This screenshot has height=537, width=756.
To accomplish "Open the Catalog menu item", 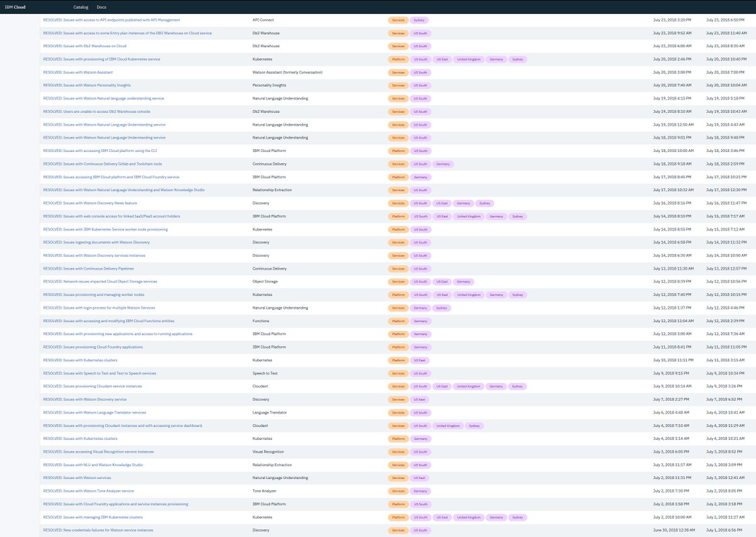I will (x=81, y=7).
